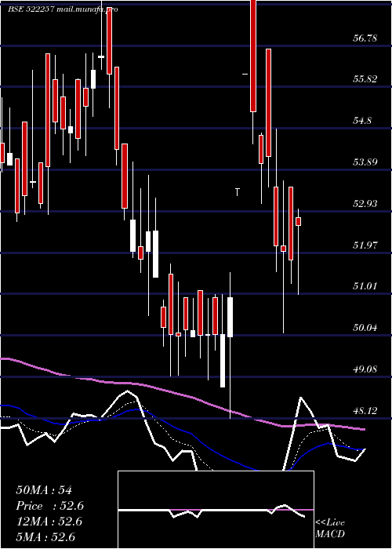This screenshot has height=549, width=392.
Task: Click the Price : 52.6 readout
Action: tap(49, 506)
